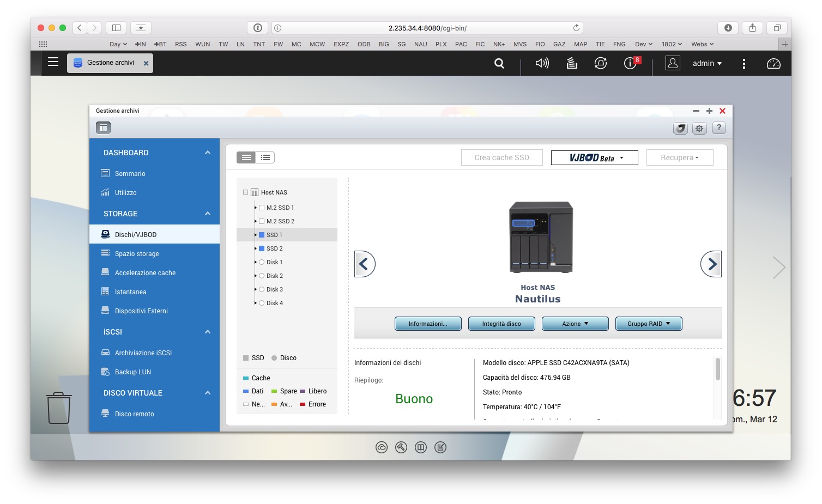The width and height of the screenshot is (822, 504).
Task: Open the resource monitor dashboard gauge
Action: pos(773,63)
